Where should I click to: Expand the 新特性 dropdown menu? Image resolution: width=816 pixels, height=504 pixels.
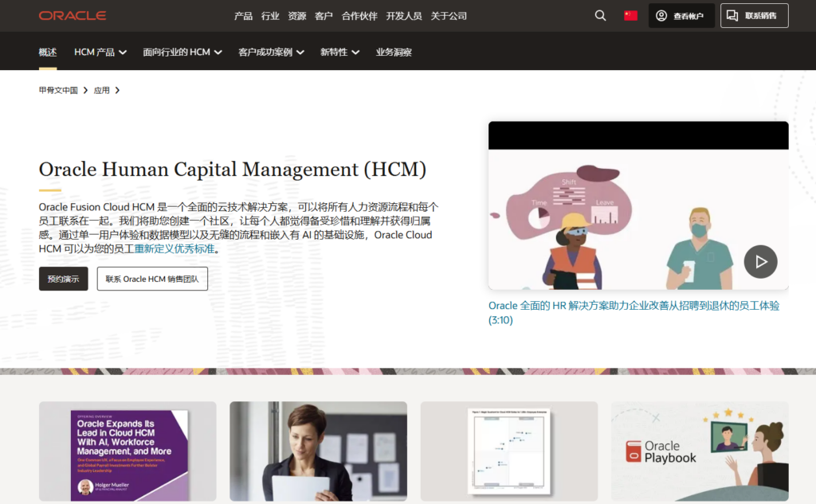click(339, 53)
